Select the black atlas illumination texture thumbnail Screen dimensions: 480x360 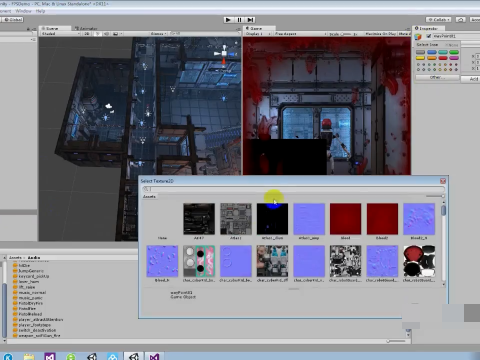point(272,219)
